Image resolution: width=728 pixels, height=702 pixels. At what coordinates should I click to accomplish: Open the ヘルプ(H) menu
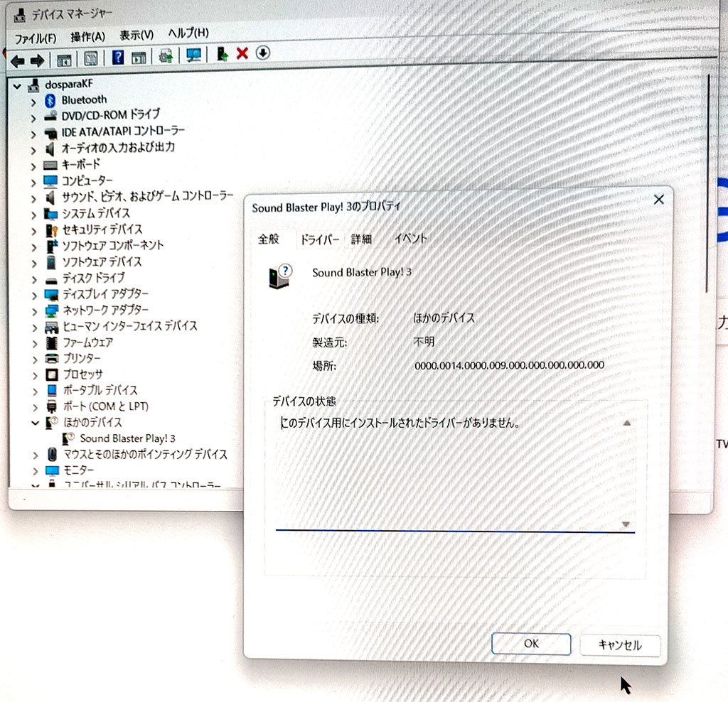(188, 33)
